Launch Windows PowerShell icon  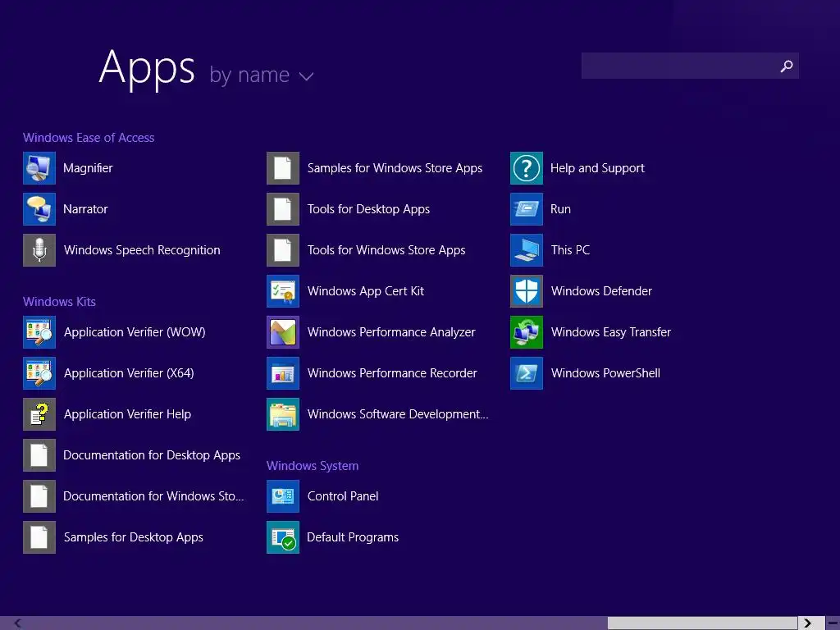(x=527, y=373)
